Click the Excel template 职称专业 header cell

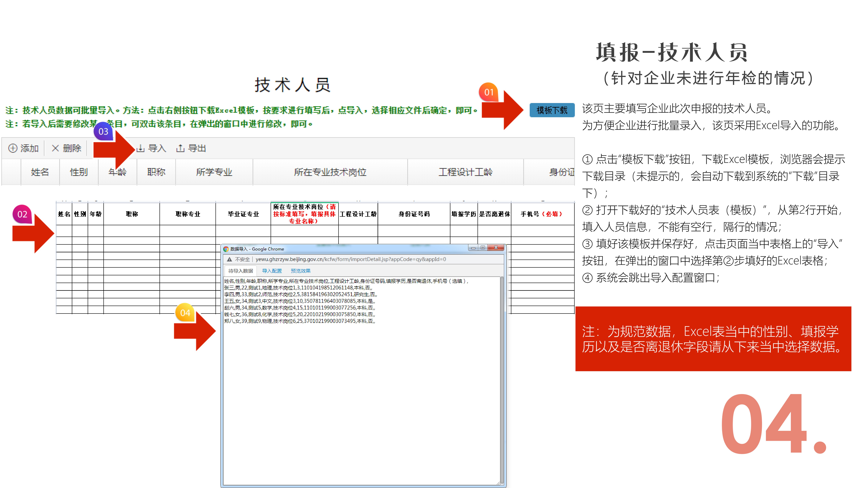click(x=188, y=214)
